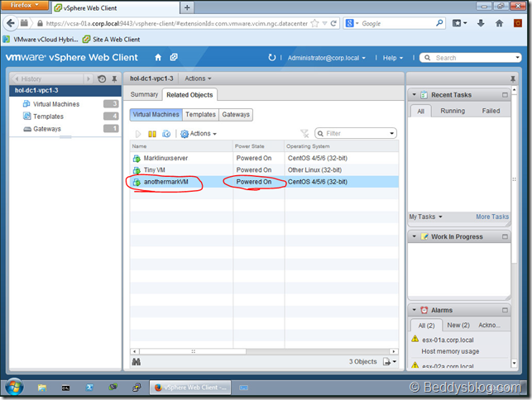Screen dimensions: 532x400
Task: Minimize the Recent Tasks portlet
Action: (x=505, y=95)
